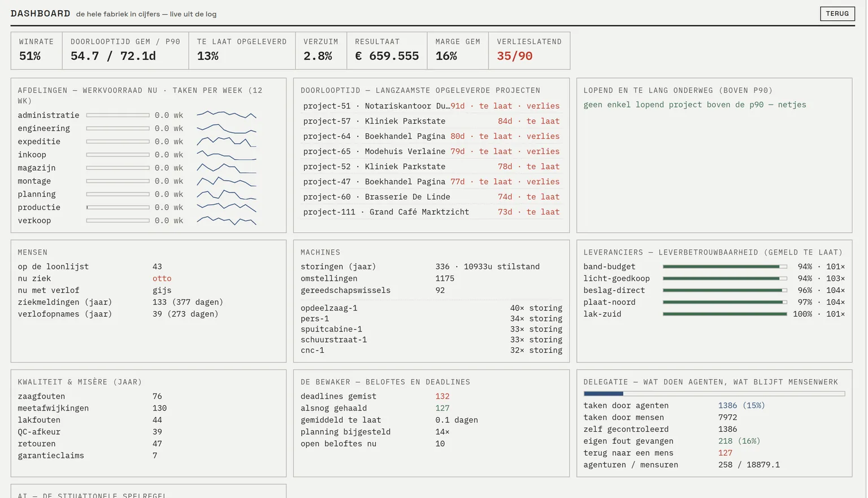Open project-51 Notariskantoor row
This screenshot has height=498, width=868.
431,106
